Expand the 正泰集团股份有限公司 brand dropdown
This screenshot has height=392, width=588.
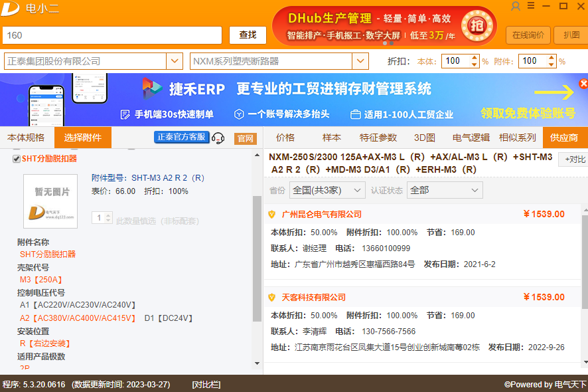point(175,61)
